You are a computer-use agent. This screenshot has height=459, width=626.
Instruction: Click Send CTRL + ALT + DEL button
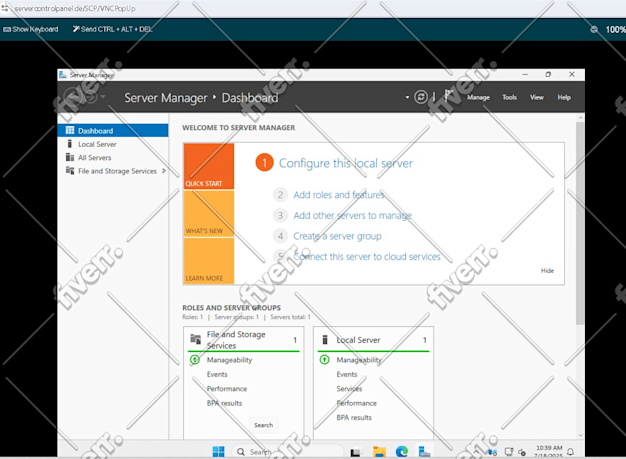pyautogui.click(x=112, y=29)
